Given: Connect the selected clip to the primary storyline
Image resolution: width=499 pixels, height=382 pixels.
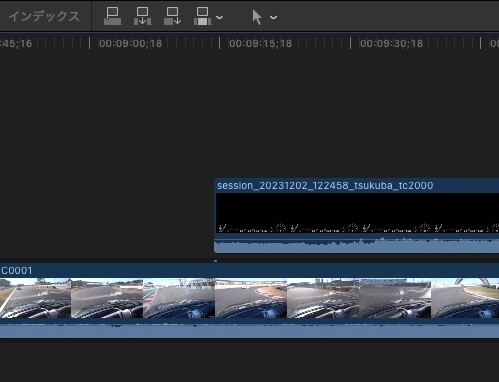Looking at the screenshot, I should pyautogui.click(x=113, y=16).
